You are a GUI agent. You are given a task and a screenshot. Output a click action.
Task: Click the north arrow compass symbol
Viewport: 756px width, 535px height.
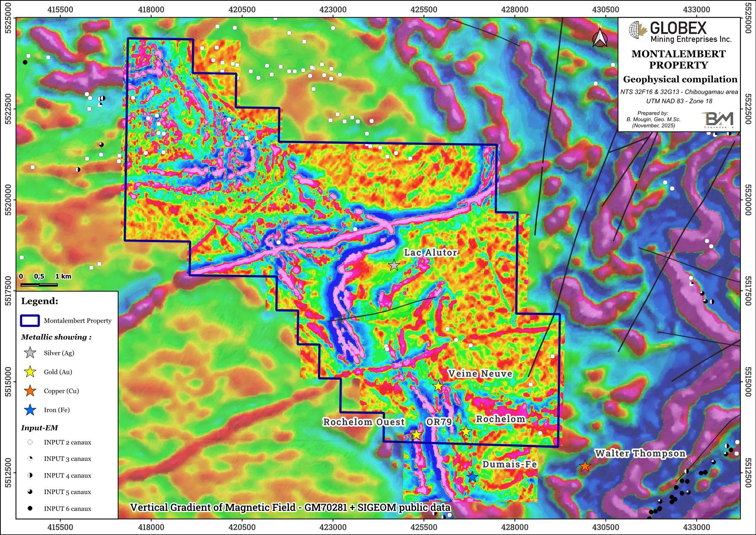tap(599, 36)
